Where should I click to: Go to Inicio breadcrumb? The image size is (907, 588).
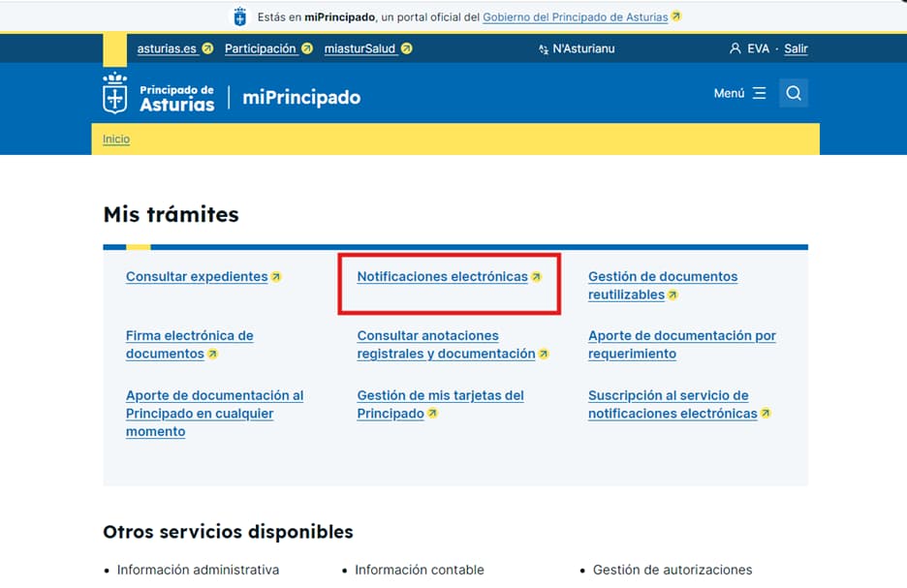click(116, 139)
